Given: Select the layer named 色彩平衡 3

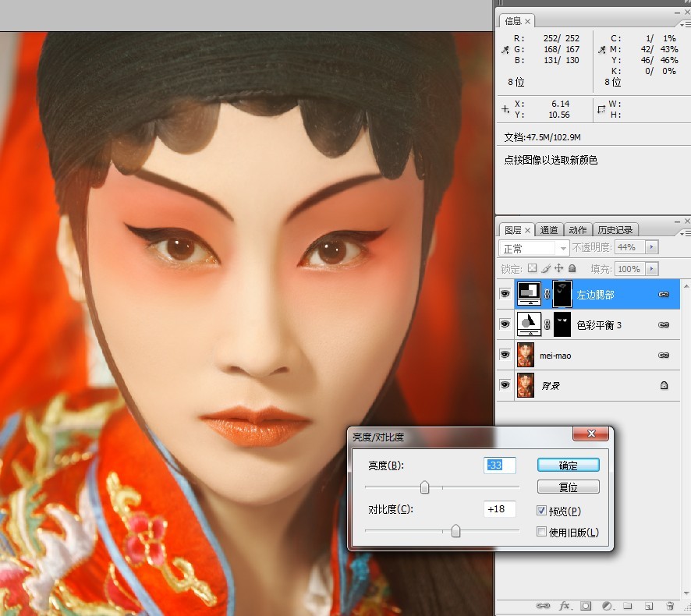Looking at the screenshot, I should point(599,325).
